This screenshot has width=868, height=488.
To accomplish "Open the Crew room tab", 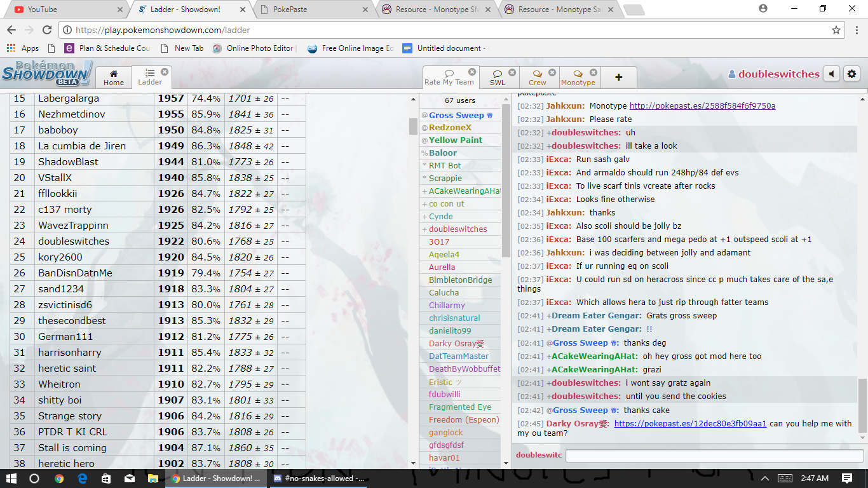I will pos(538,77).
